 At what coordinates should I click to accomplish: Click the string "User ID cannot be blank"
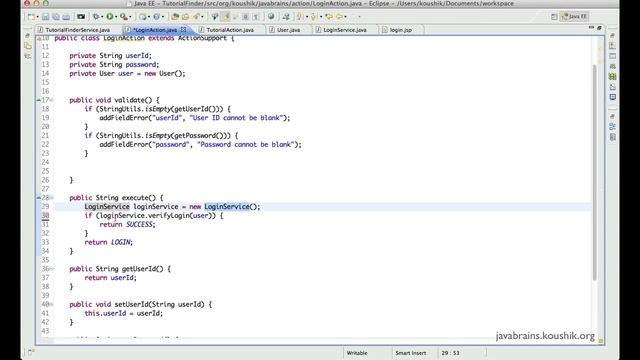236,118
